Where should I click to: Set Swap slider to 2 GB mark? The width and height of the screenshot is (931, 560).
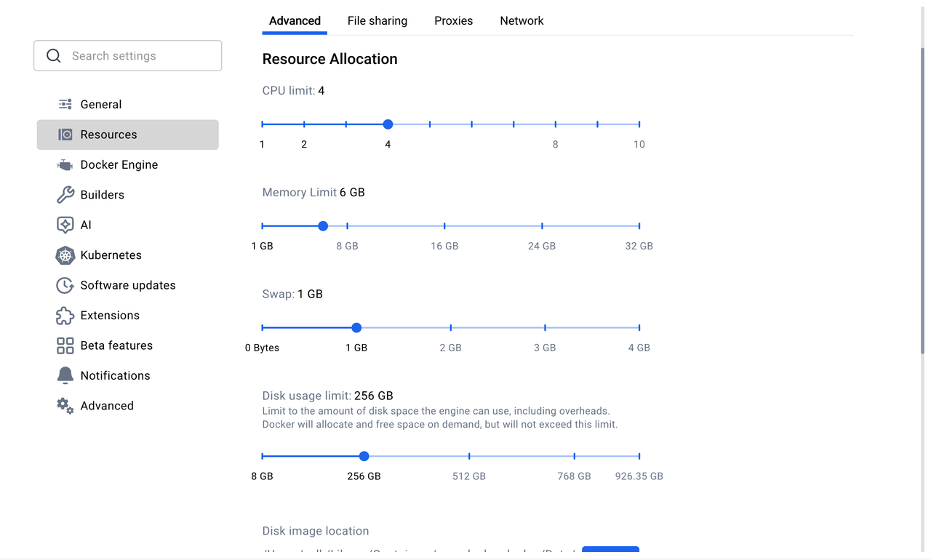click(451, 328)
